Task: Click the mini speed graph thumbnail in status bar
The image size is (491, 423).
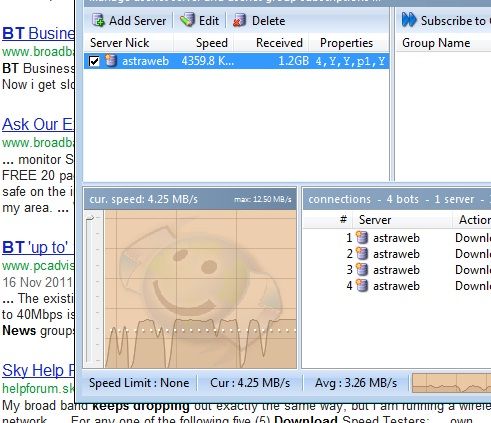Action: pyautogui.click(x=451, y=383)
